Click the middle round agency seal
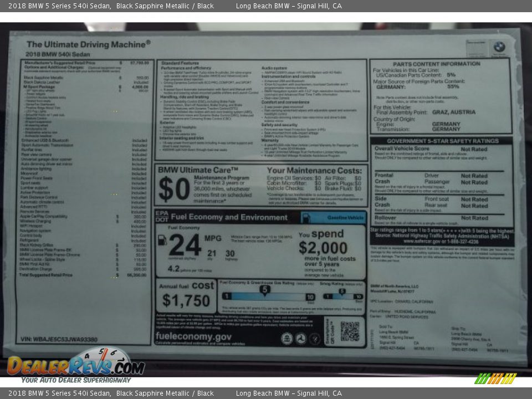The height and width of the screenshot is (399, 532). pyautogui.click(x=301, y=338)
